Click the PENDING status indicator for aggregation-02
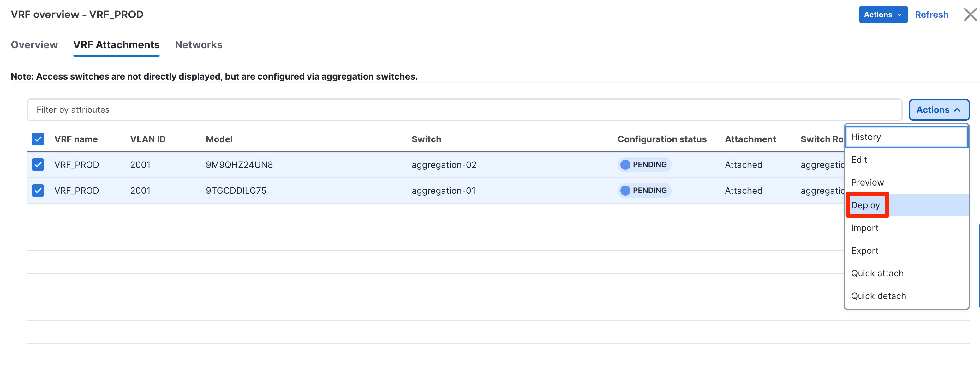The image size is (980, 366). [644, 165]
